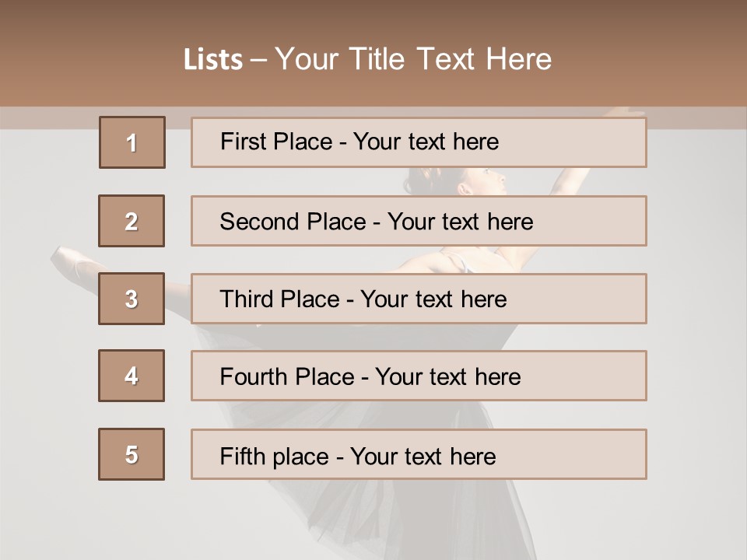Click the "First Place - Your text here" field
747x560 pixels.
point(419,142)
